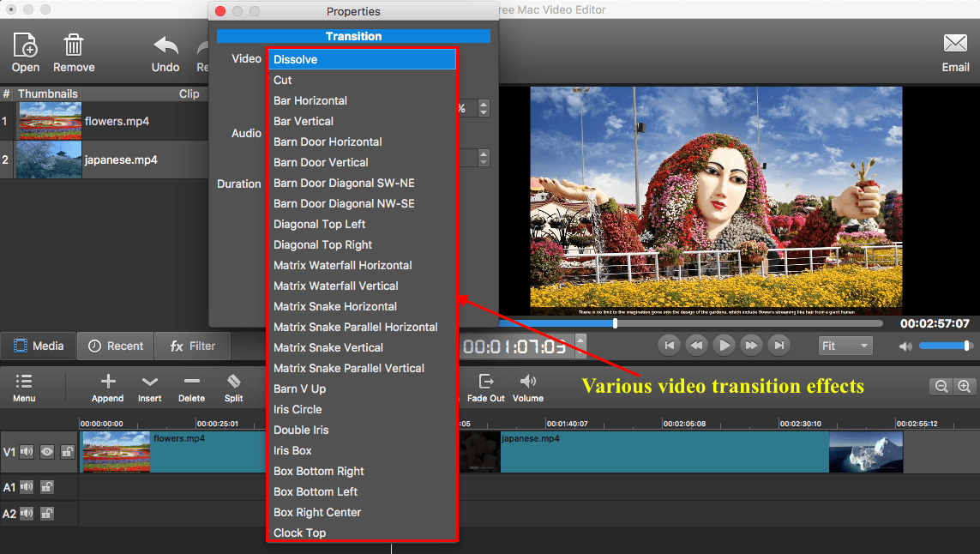Rewind the video playback
The width and height of the screenshot is (980, 554).
[x=696, y=345]
